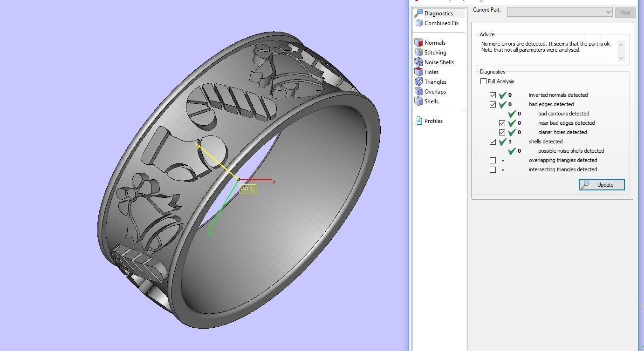This screenshot has height=351, width=644.
Task: Uncheck near bad edges detected
Action: [502, 123]
